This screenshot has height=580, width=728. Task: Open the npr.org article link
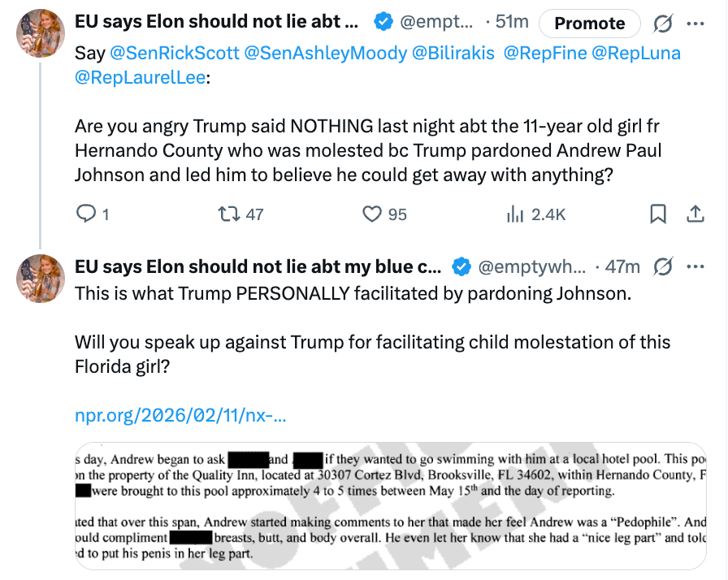pos(180,415)
